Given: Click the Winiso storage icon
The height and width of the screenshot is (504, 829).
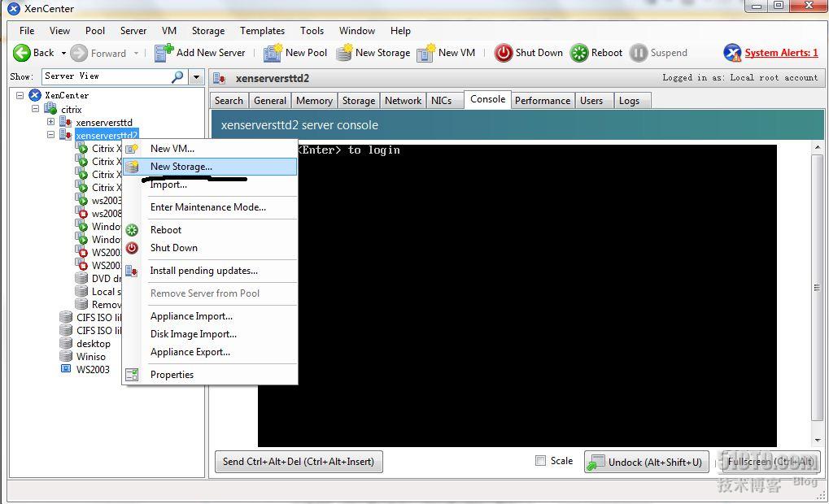Looking at the screenshot, I should [x=66, y=356].
